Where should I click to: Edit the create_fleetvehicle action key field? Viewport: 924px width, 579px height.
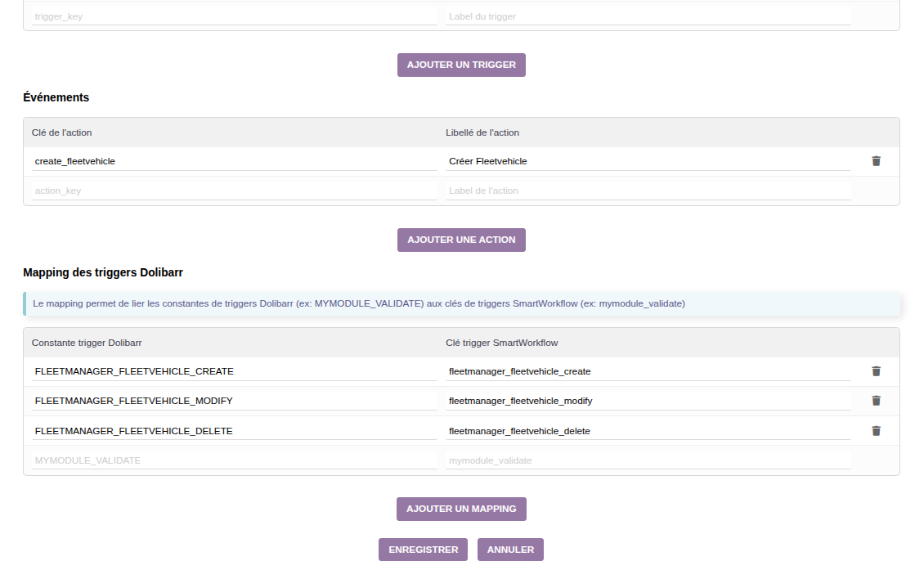tap(234, 161)
